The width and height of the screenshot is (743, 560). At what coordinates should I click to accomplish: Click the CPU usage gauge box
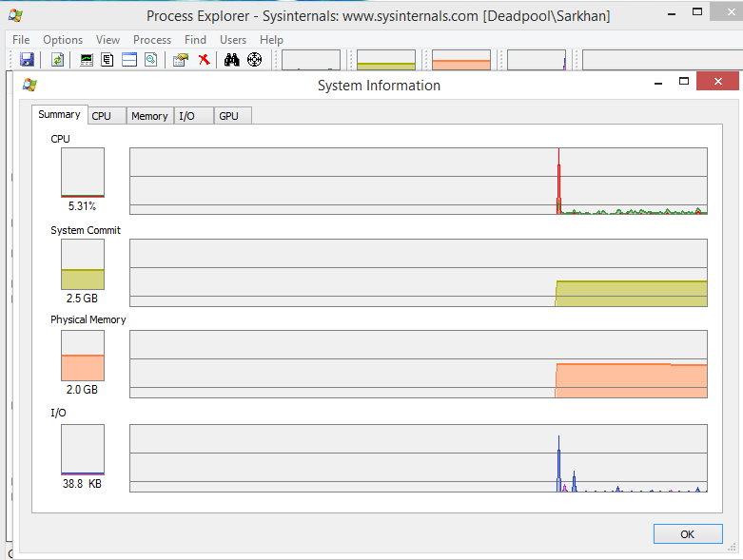[83, 172]
